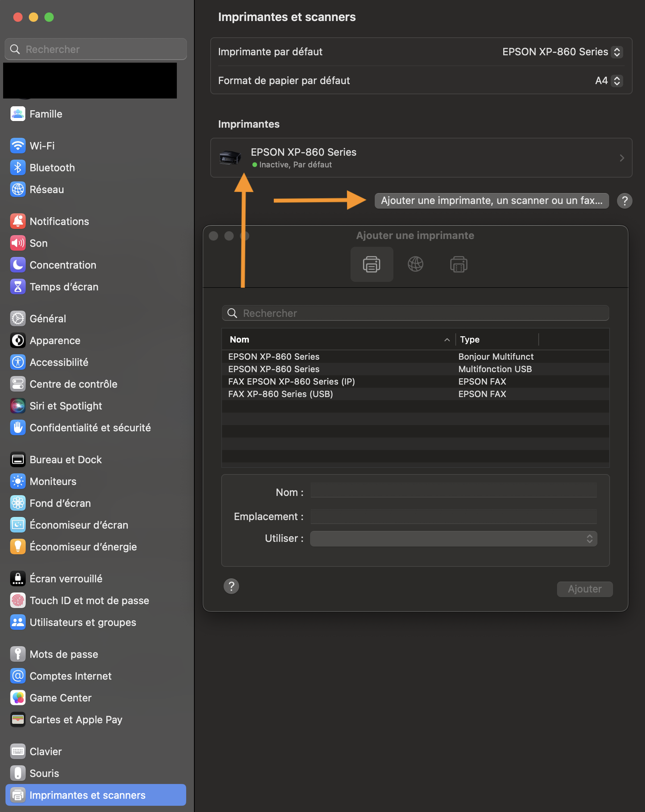Open Clavier settings
645x812 pixels.
[x=95, y=752]
